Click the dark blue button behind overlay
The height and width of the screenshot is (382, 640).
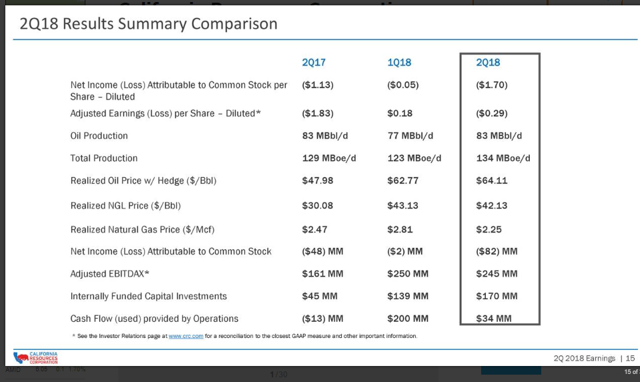tap(511, 371)
